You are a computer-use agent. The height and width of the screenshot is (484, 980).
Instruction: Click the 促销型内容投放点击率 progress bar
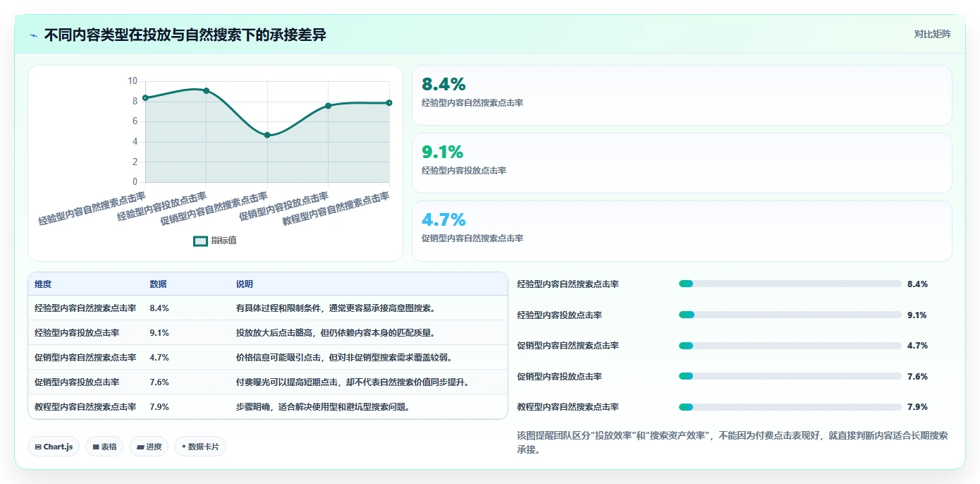(x=790, y=376)
